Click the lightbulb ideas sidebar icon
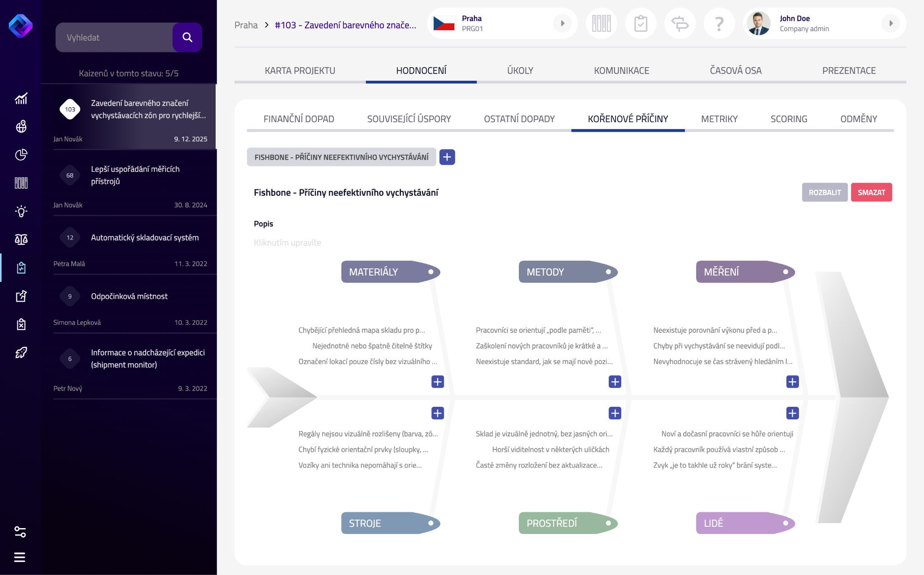924x575 pixels. [x=21, y=211]
